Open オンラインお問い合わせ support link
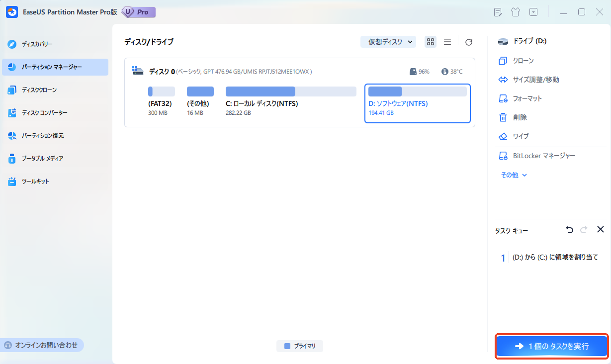Screen dimensions: 611x364 tap(42, 345)
